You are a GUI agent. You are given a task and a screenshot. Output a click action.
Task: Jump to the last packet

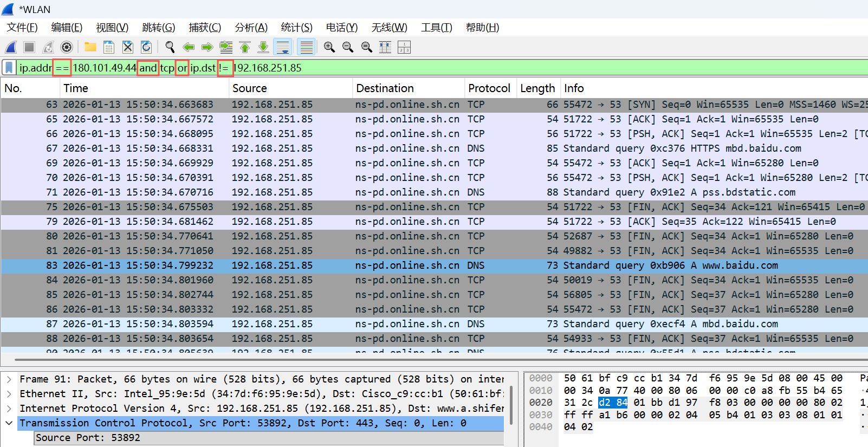coord(263,47)
